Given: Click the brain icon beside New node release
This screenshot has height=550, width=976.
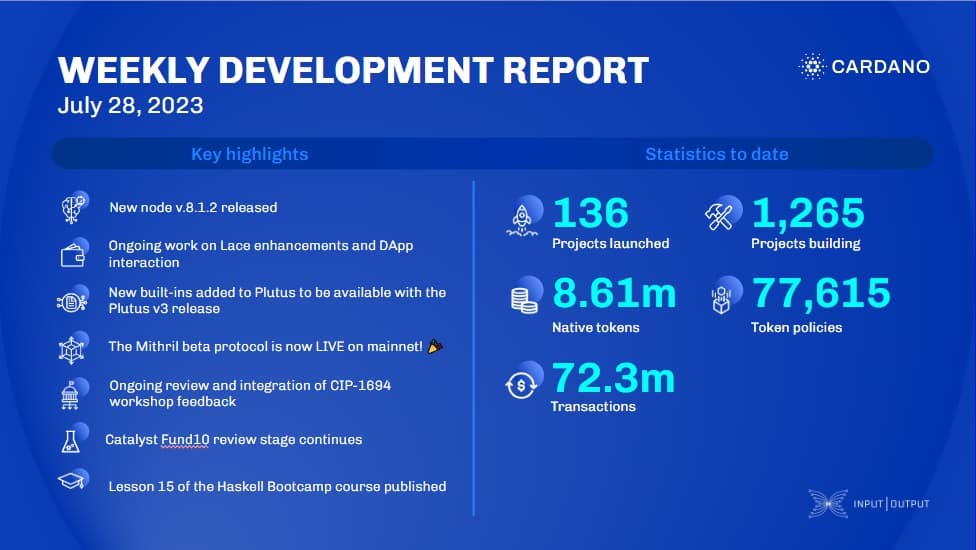Looking at the screenshot, I should [x=70, y=208].
